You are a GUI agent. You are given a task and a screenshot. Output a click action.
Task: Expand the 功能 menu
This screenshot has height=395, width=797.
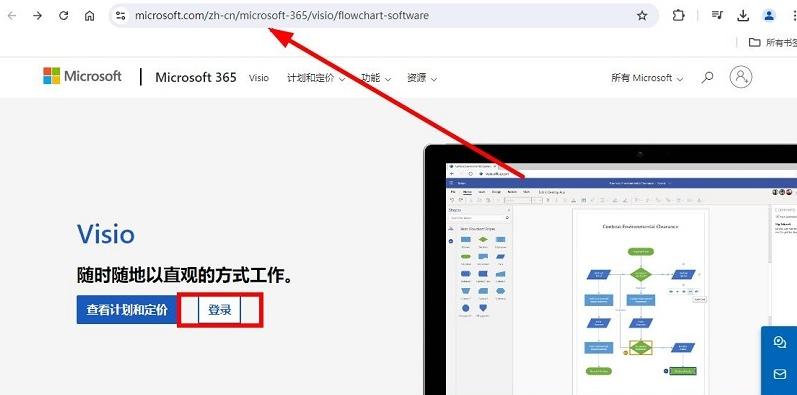376,78
